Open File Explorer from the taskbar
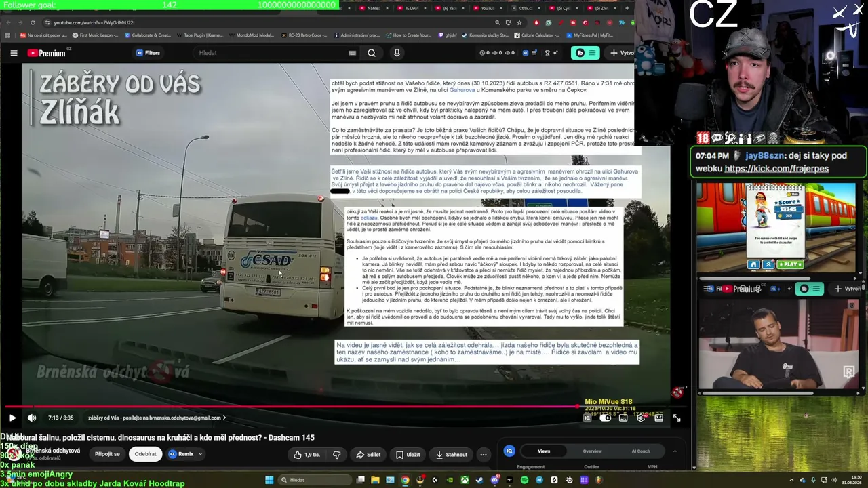Screen dimensions: 868x488 (375, 480)
